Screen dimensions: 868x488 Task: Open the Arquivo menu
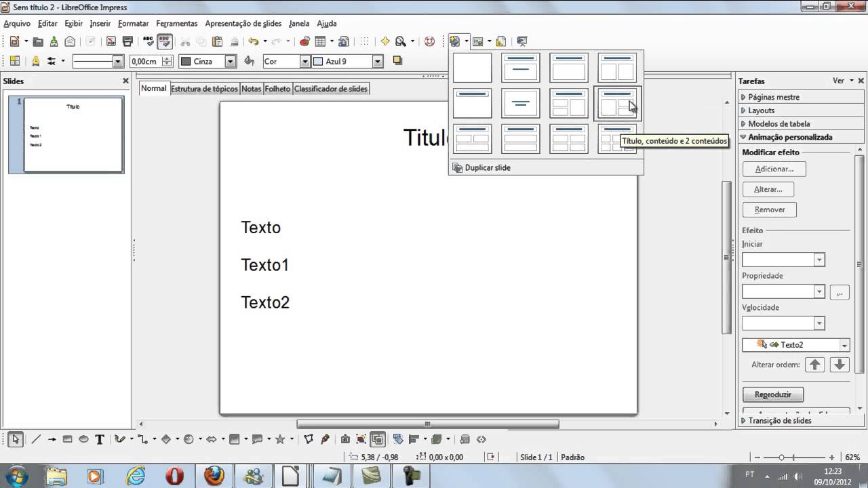(17, 23)
